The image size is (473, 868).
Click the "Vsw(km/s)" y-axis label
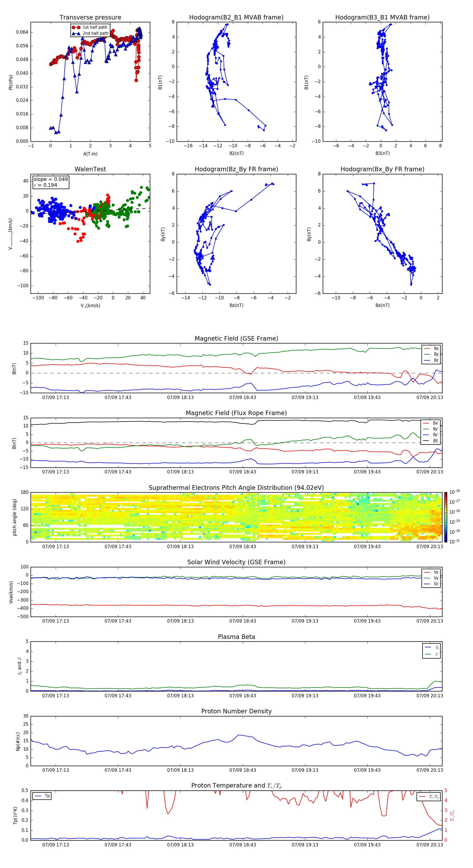[11, 592]
